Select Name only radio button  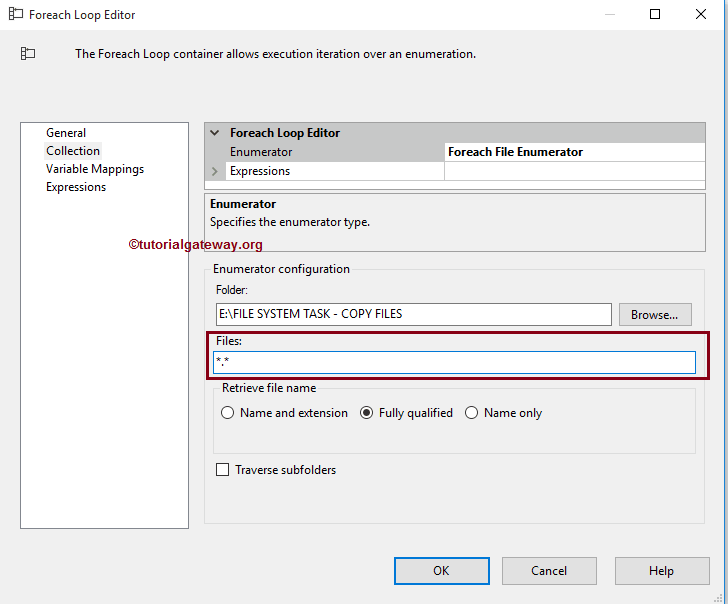pos(471,413)
